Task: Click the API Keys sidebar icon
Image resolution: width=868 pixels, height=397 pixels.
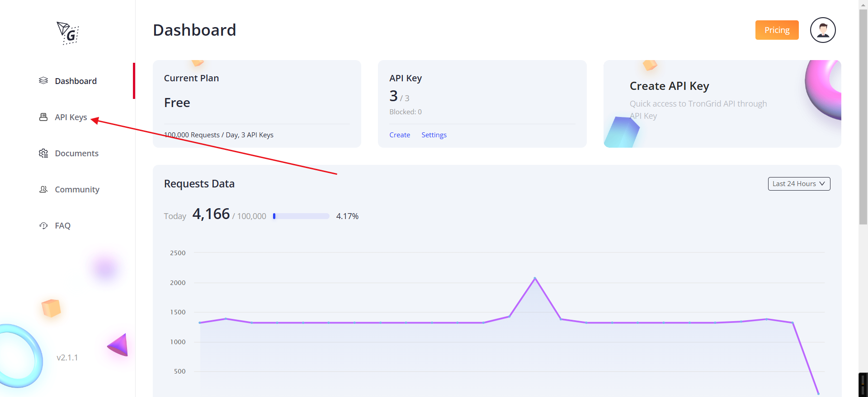Action: click(43, 117)
